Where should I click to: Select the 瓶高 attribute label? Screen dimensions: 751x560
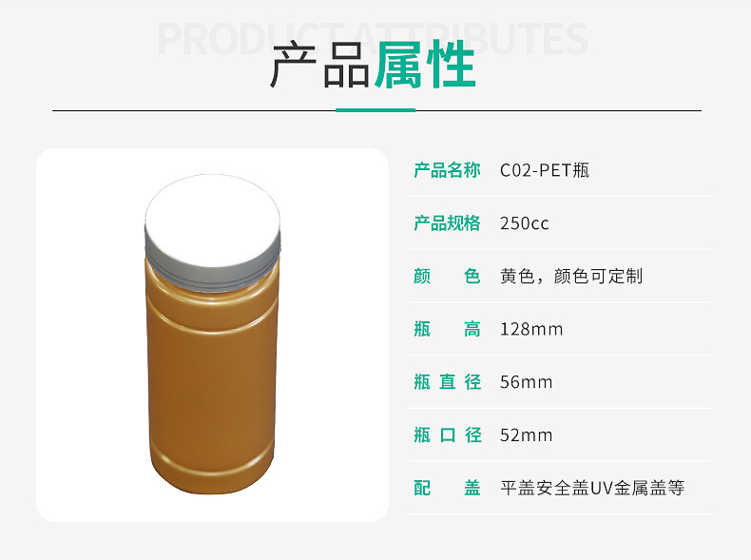(447, 330)
